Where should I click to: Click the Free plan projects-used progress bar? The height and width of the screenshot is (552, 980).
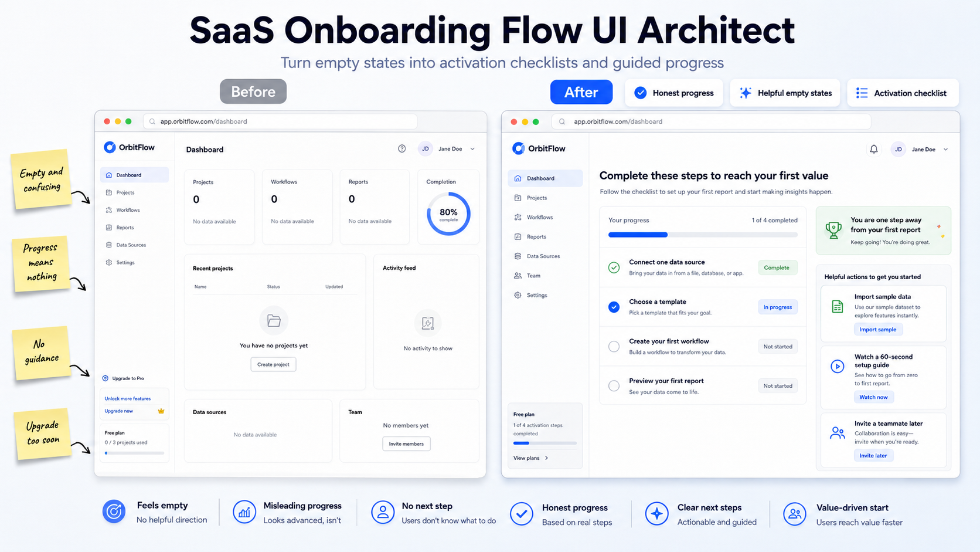tap(134, 453)
